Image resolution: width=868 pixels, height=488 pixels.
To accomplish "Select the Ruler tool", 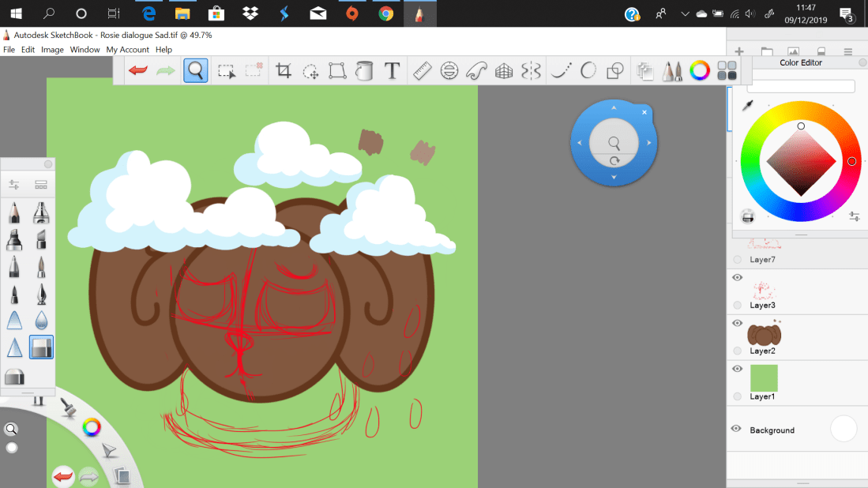I will tap(422, 70).
